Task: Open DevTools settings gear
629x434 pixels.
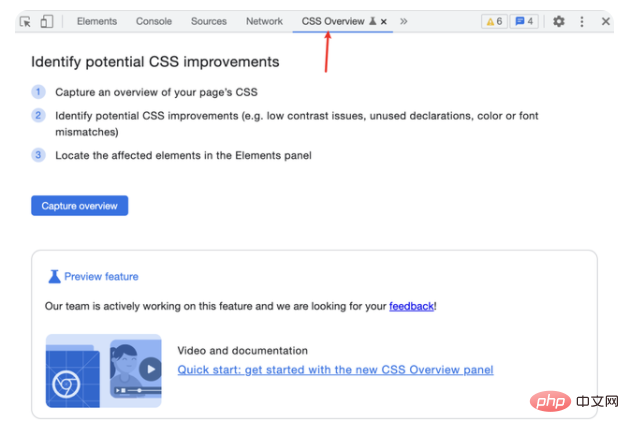Action: [558, 21]
